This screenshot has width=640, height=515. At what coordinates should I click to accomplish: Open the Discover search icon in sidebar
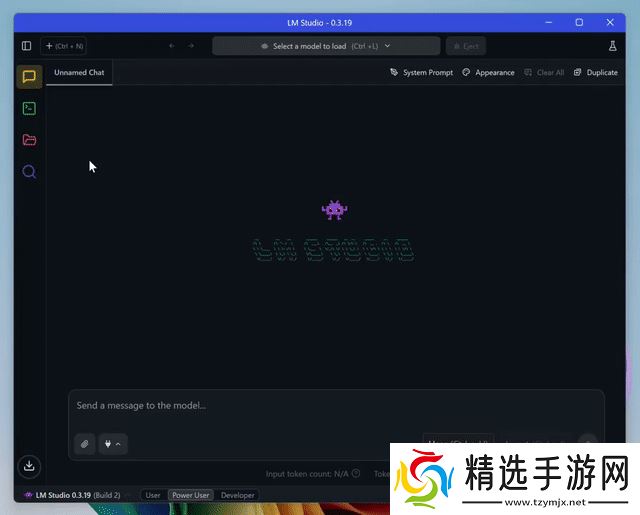tap(29, 172)
